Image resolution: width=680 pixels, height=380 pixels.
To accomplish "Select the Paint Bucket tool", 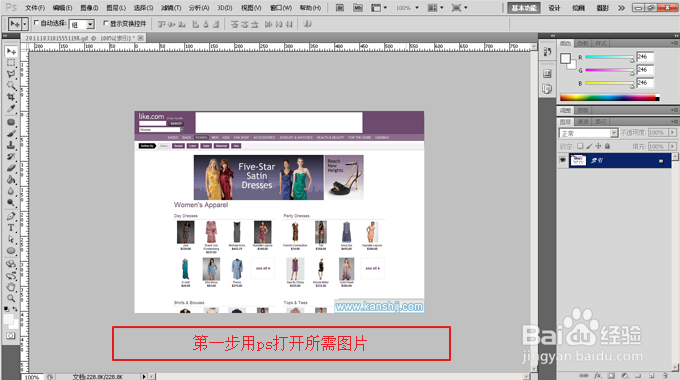I will pyautogui.click(x=11, y=179).
